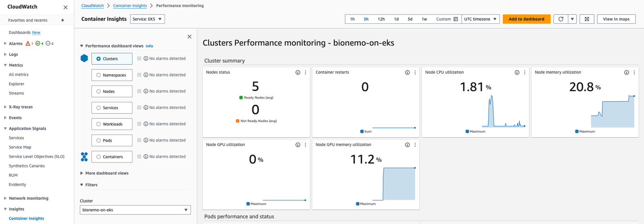Open info for Node memory utilization widget
Screen dimensions: 644x224
tap(626, 72)
